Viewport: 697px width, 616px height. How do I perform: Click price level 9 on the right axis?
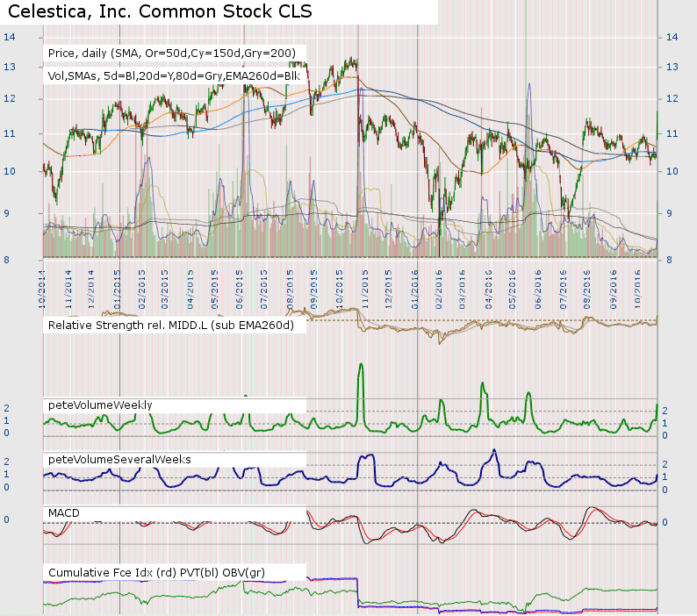tap(669, 213)
